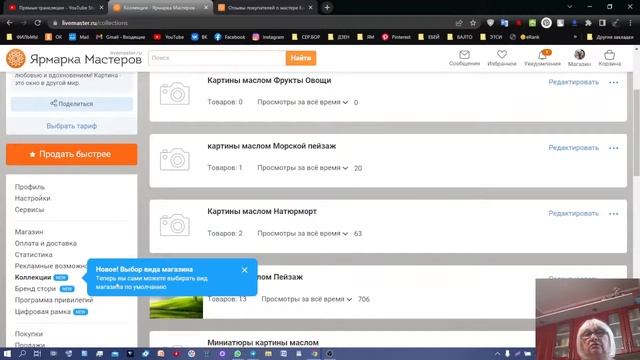Select the Коллекции tab in browser
This screenshot has width=640, height=360.
(x=161, y=7)
